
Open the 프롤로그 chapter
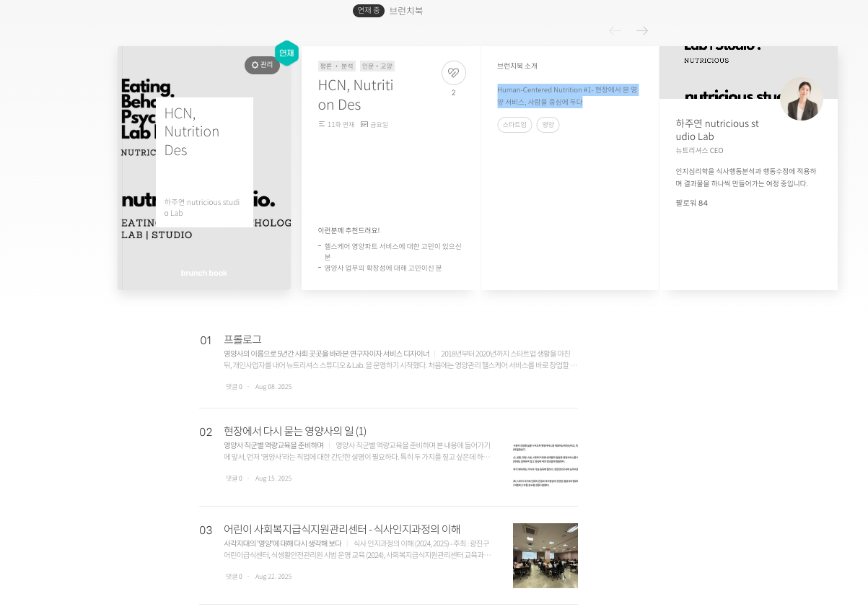pyautogui.click(x=242, y=339)
